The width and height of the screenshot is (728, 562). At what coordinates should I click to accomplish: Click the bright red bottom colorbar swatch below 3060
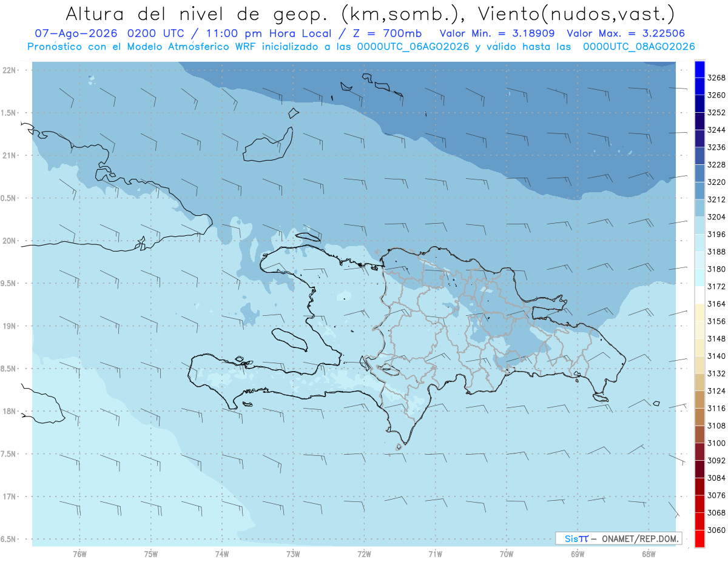coord(699,538)
